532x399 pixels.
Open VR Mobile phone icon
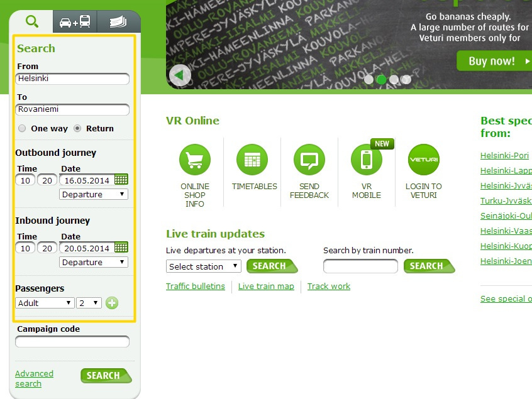tap(367, 160)
